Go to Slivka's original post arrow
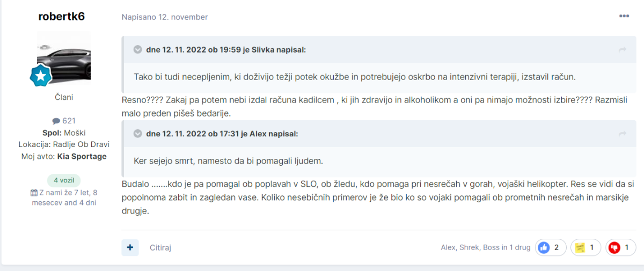Image resolution: width=644 pixels, height=271 pixels. click(623, 50)
